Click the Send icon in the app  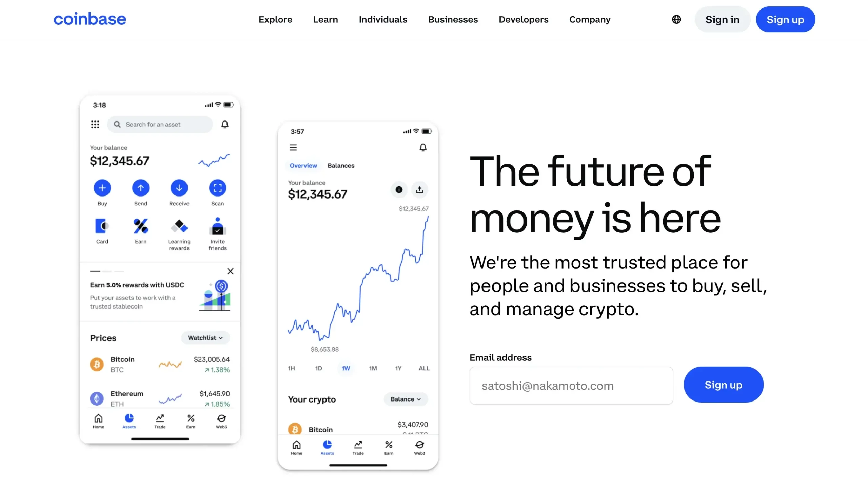click(x=140, y=188)
